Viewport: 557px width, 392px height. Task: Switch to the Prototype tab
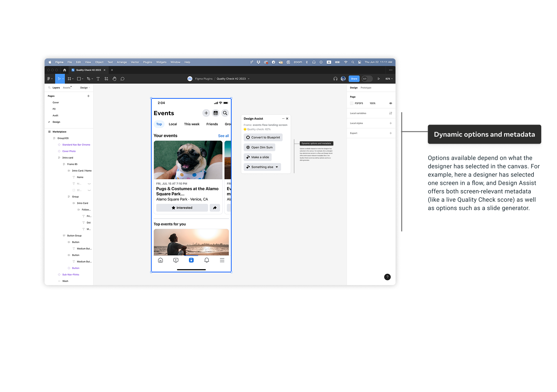point(366,88)
